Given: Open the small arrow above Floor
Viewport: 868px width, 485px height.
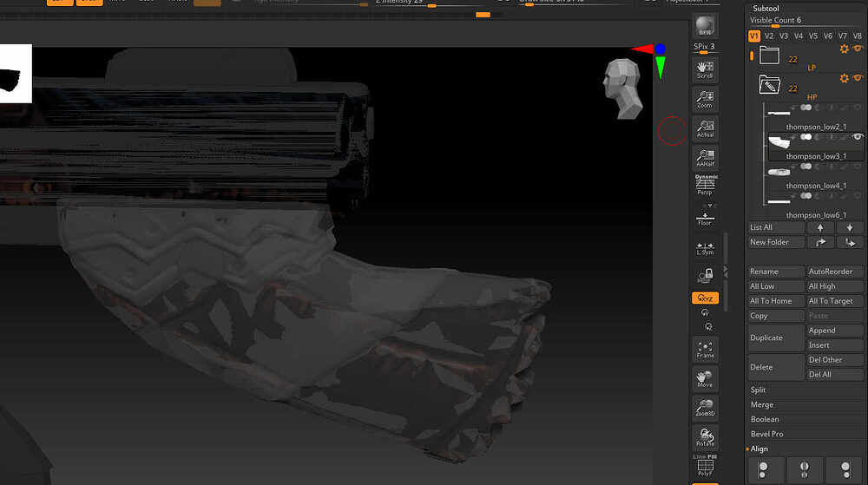Looking at the screenshot, I should point(710,206).
